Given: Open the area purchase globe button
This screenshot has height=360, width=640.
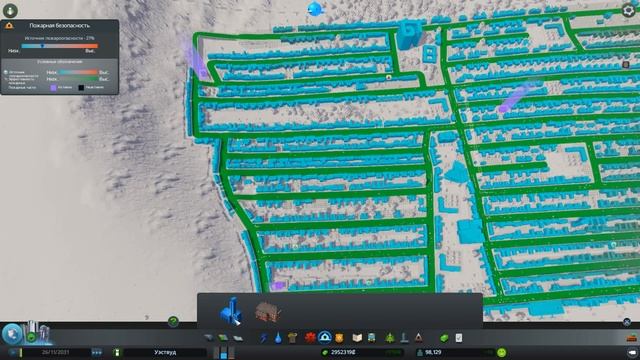Looking at the screenshot, I should pos(11,333).
